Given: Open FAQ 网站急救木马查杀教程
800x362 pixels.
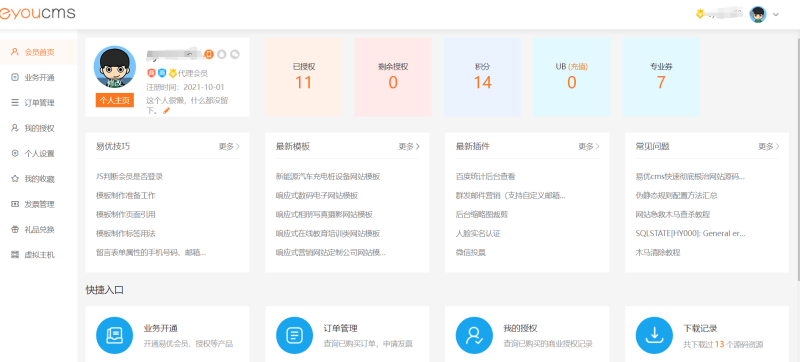Looking at the screenshot, I should tap(673, 214).
